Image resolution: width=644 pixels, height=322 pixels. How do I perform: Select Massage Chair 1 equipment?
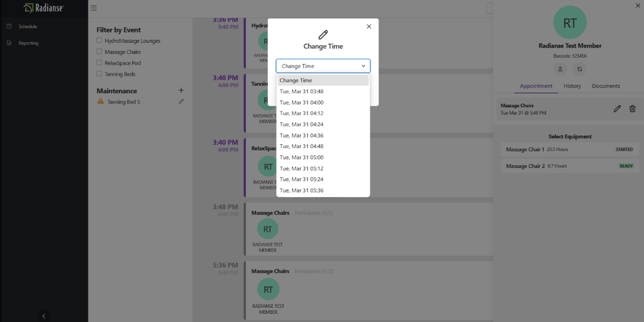(570, 150)
